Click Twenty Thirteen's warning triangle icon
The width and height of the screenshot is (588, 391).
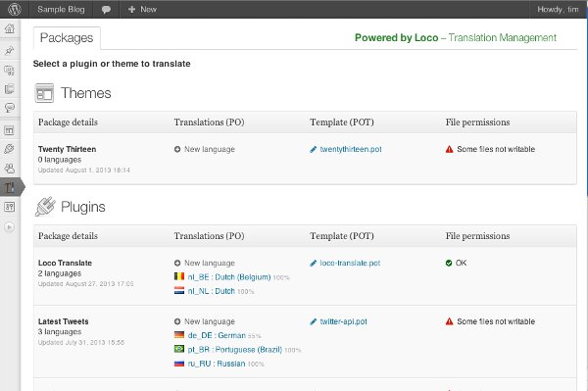click(x=449, y=149)
